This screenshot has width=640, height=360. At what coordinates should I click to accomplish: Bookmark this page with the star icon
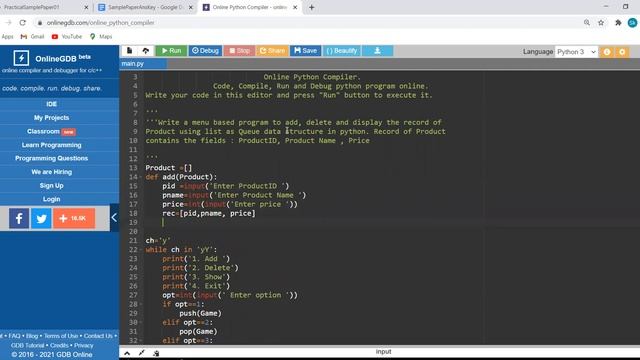tap(601, 23)
